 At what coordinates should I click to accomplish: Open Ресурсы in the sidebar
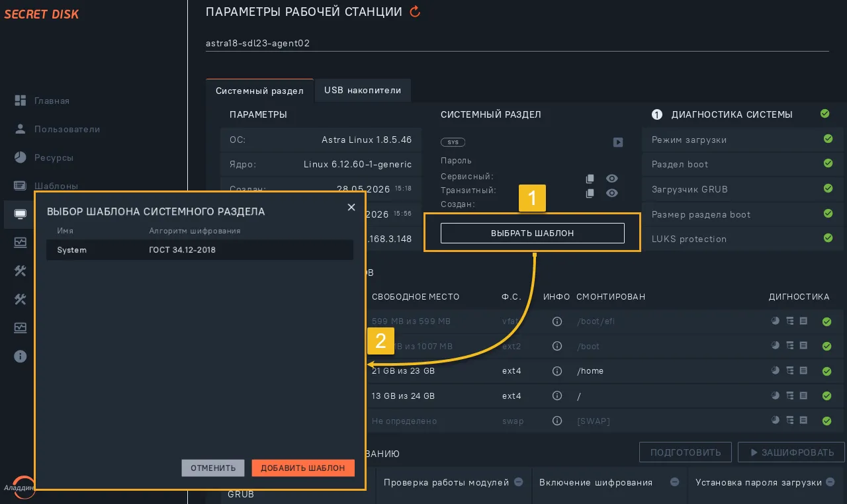[x=44, y=157]
